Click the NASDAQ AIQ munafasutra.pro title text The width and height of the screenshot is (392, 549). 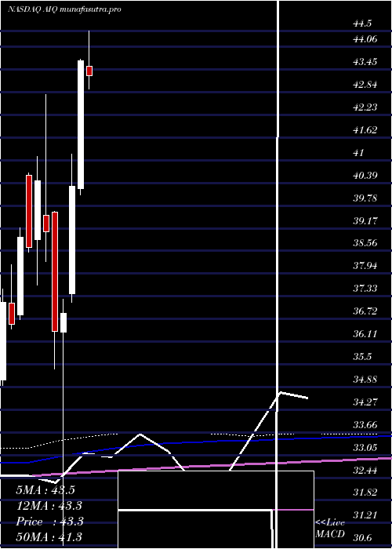64,9
